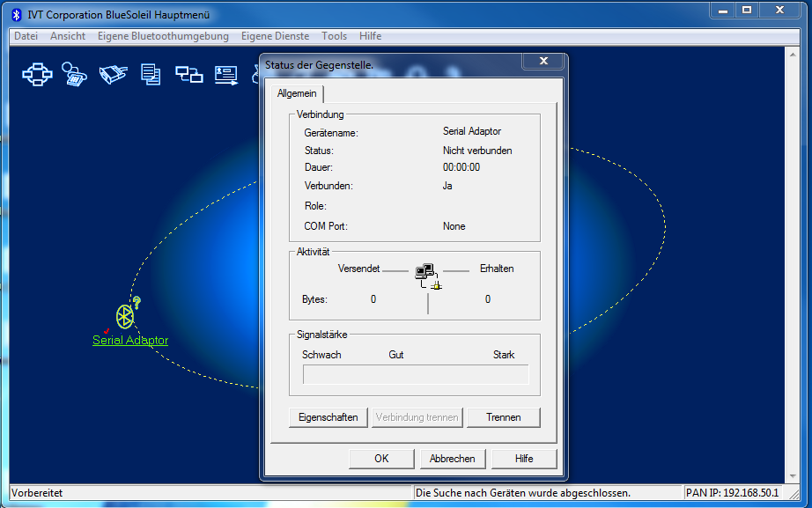Click the Personal Area Networking service icon
The image size is (812, 508).
coord(37,74)
